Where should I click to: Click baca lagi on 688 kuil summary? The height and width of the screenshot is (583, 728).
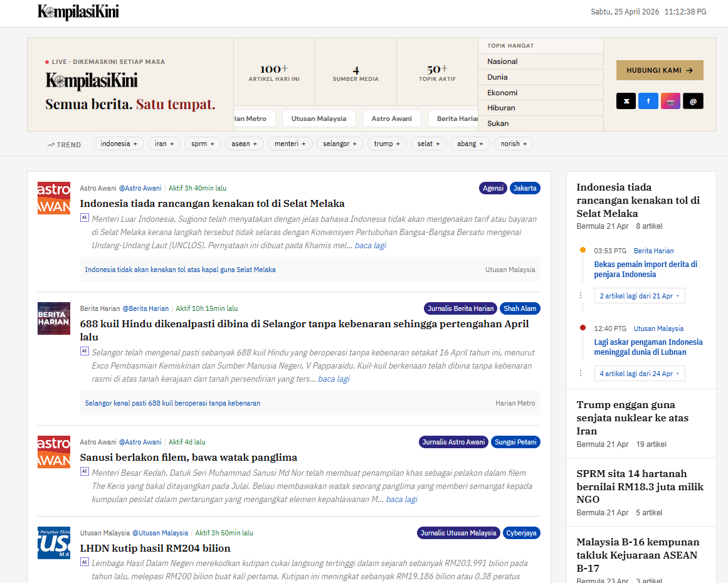(x=334, y=379)
